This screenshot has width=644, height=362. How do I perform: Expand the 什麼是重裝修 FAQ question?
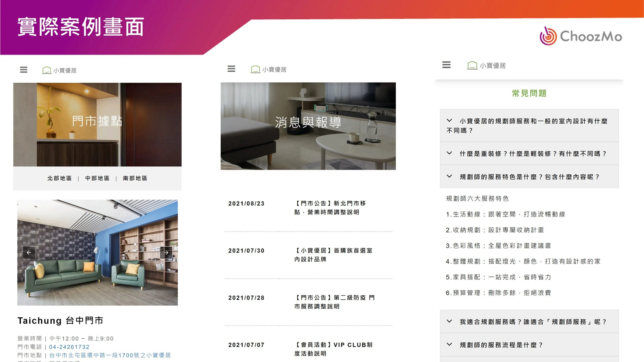tap(529, 154)
